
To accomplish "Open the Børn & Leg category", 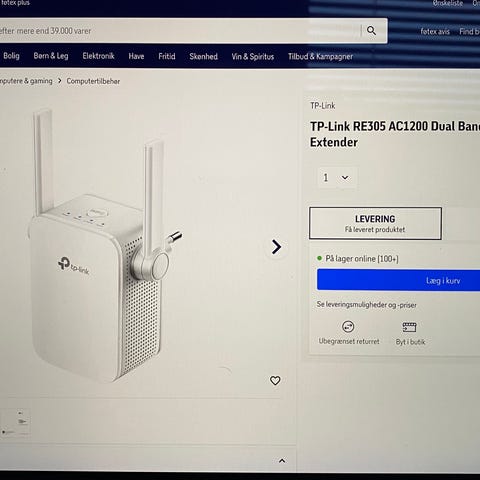I will tap(51, 56).
